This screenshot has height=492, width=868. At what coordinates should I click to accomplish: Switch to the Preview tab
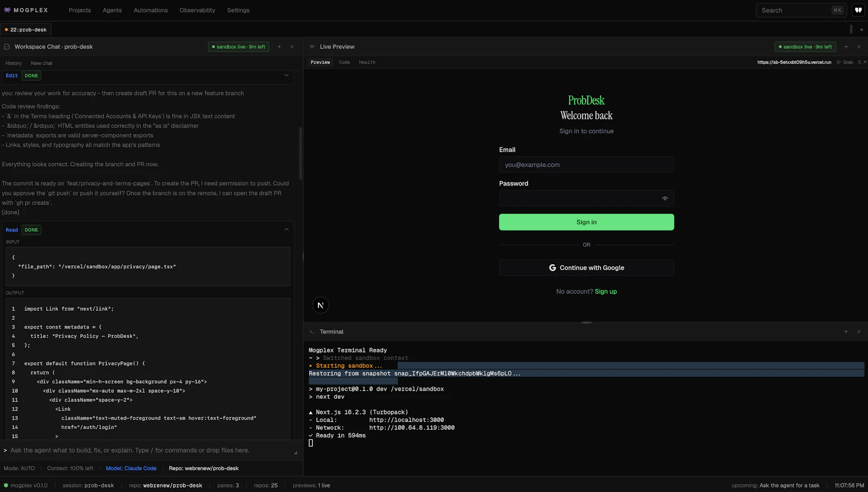[x=321, y=62]
